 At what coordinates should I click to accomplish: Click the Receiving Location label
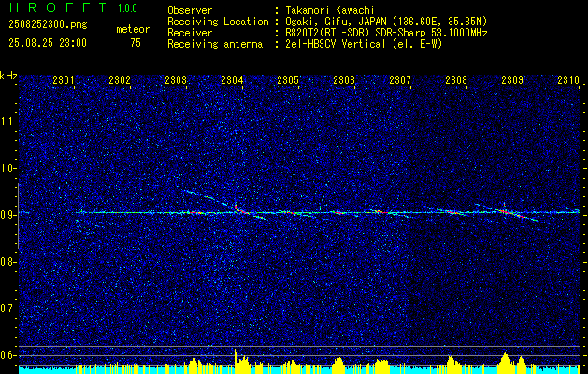coord(218,22)
